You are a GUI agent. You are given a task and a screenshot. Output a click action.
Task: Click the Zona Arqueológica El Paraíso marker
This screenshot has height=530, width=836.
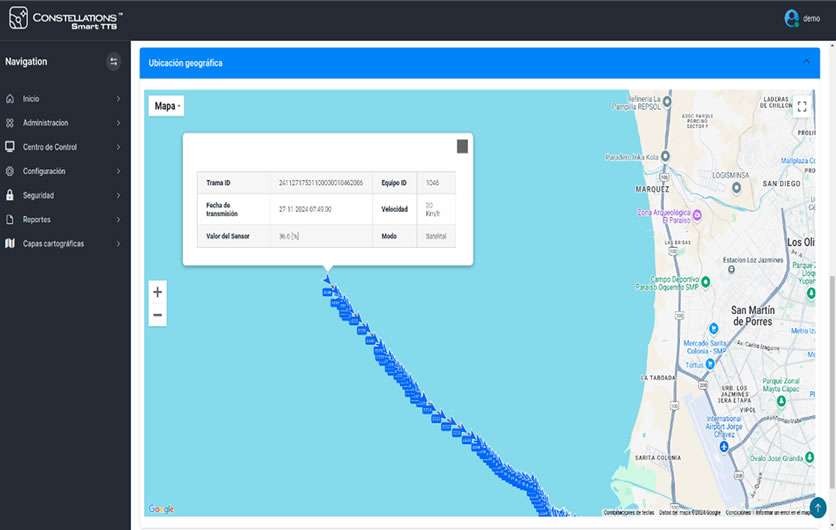(696, 215)
